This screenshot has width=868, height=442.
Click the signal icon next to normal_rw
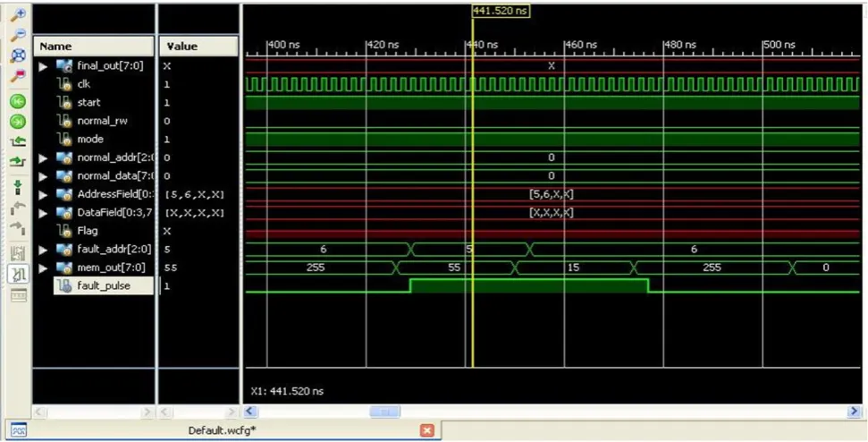(x=64, y=121)
